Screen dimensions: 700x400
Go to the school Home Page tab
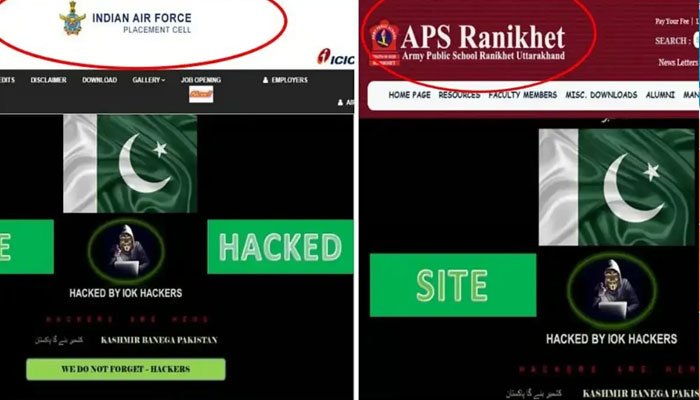409,95
